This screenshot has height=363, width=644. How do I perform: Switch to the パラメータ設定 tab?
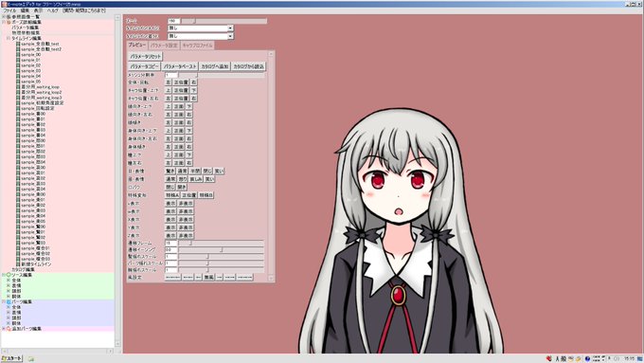coord(164,45)
